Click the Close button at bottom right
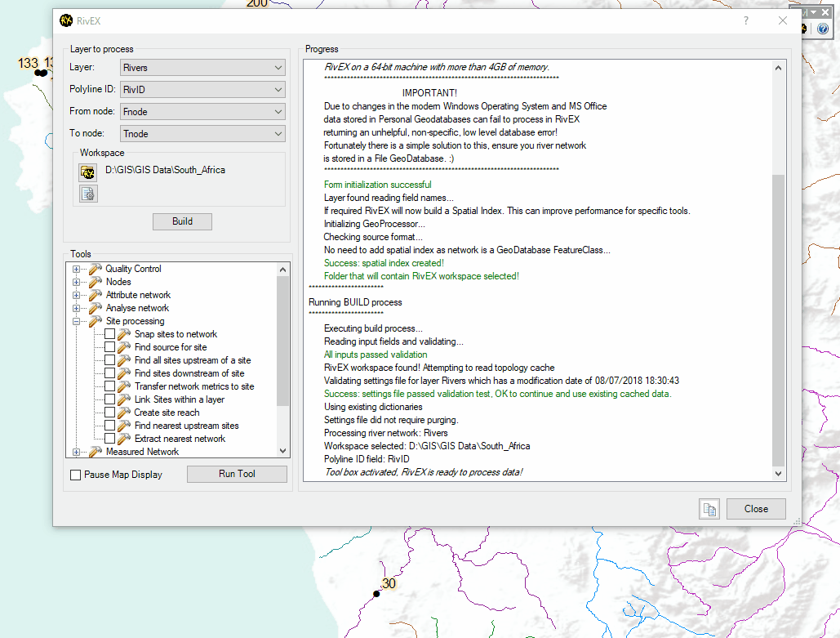Image resolution: width=840 pixels, height=638 pixels. (x=756, y=509)
